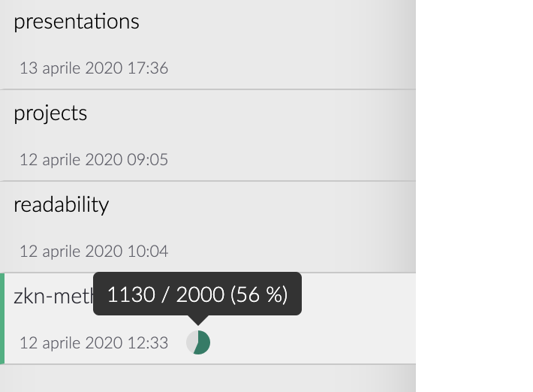Click the writing target progress pie icon

coord(198,342)
